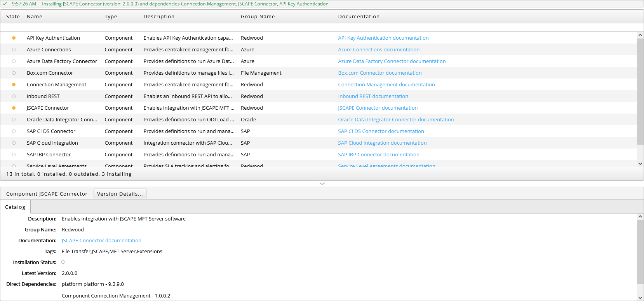Switch to the Catalog tab
Viewport: 644px width, 301px height.
pyautogui.click(x=15, y=207)
